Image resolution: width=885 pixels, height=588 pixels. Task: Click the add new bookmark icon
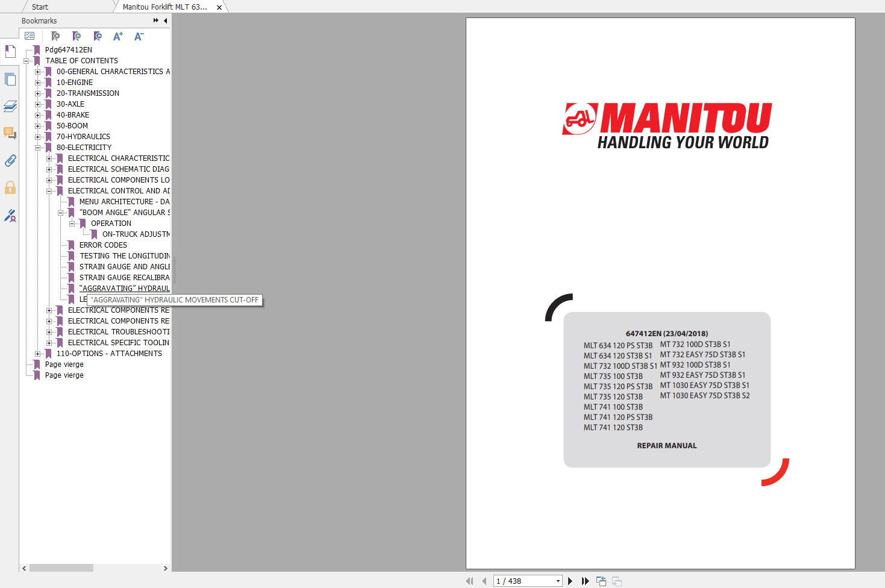tap(77, 36)
